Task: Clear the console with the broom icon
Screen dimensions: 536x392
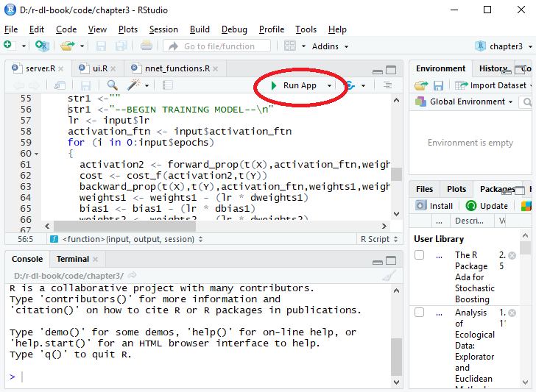Action: pyautogui.click(x=389, y=275)
